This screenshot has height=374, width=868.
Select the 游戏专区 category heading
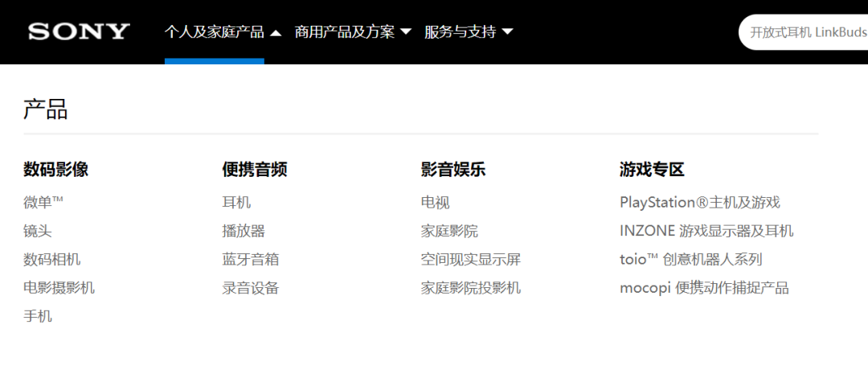pyautogui.click(x=652, y=170)
